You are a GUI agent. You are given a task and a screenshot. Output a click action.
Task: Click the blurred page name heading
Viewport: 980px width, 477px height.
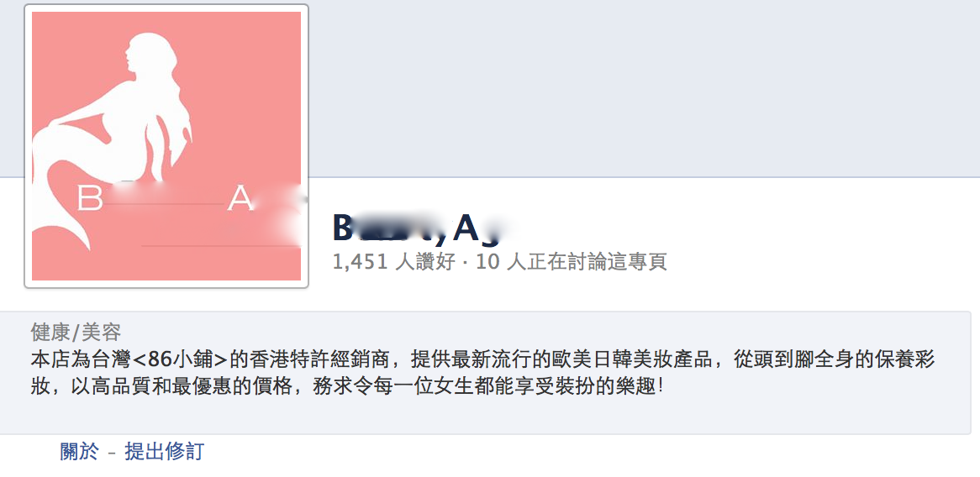[x=417, y=228]
